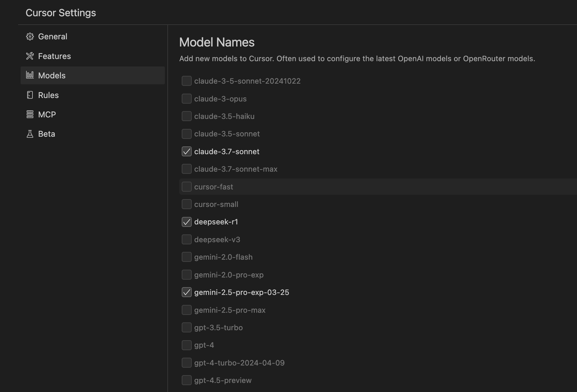
Task: Open the Features settings section
Action: coord(93,56)
